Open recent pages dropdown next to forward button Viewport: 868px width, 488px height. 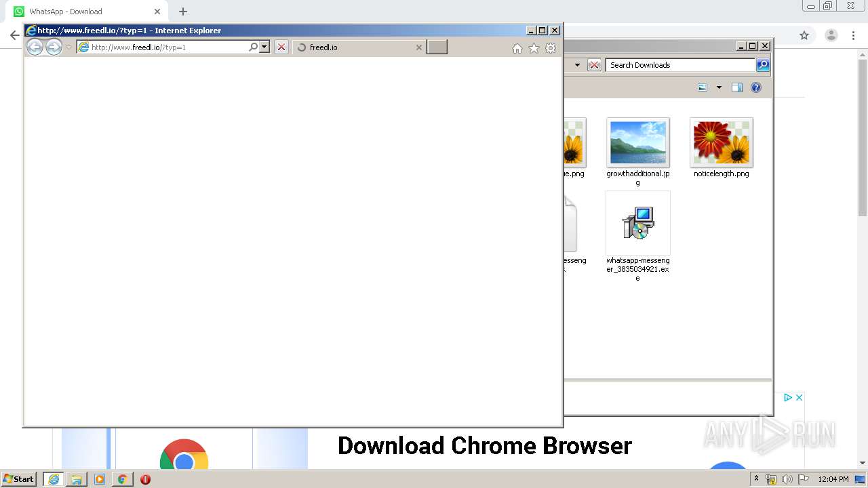pyautogui.click(x=68, y=47)
